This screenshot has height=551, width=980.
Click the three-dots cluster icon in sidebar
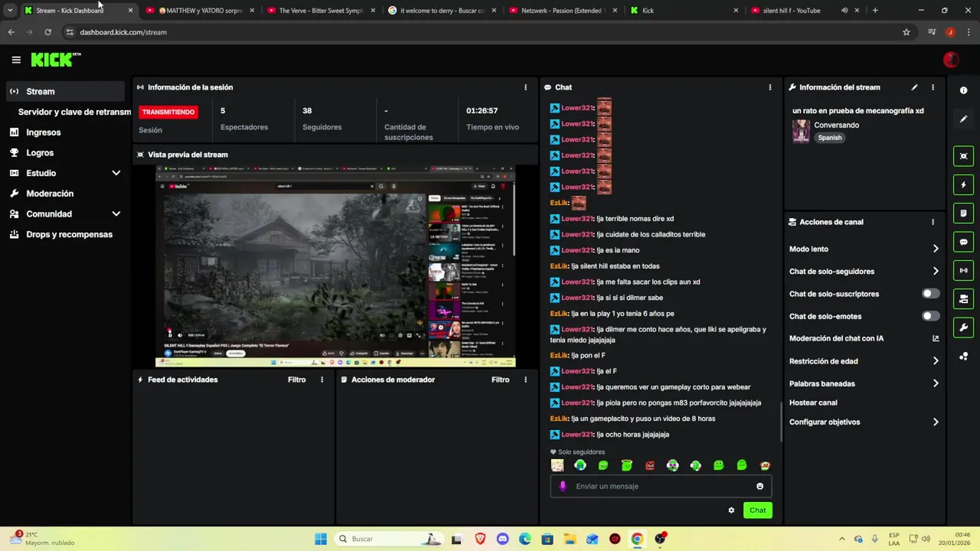963,356
